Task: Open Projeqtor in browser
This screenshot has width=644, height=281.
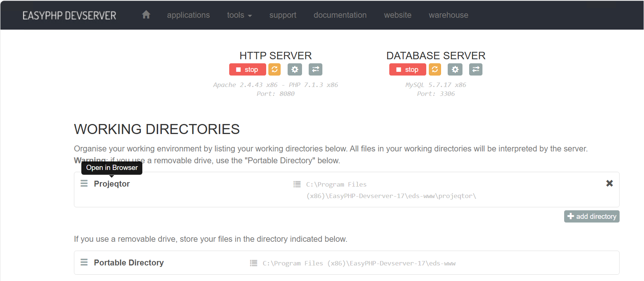Action: (x=112, y=184)
